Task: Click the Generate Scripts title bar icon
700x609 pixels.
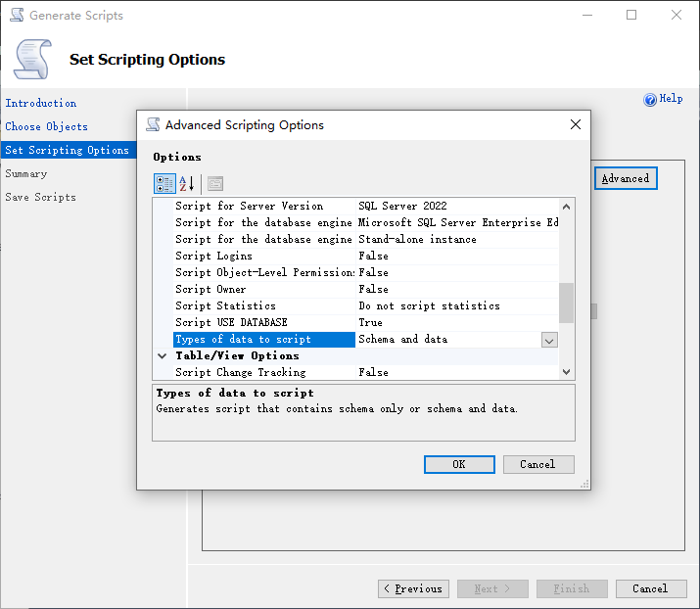Action: [x=17, y=16]
